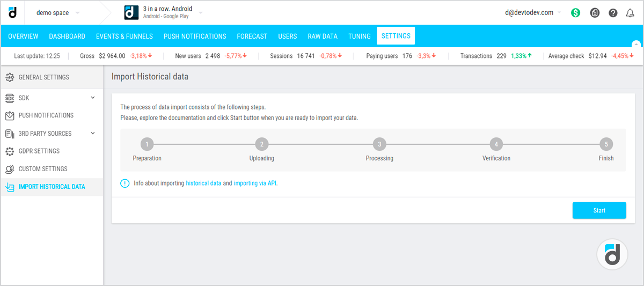The height and width of the screenshot is (286, 644).
Task: Click the info icon next to import info
Action: tap(125, 183)
